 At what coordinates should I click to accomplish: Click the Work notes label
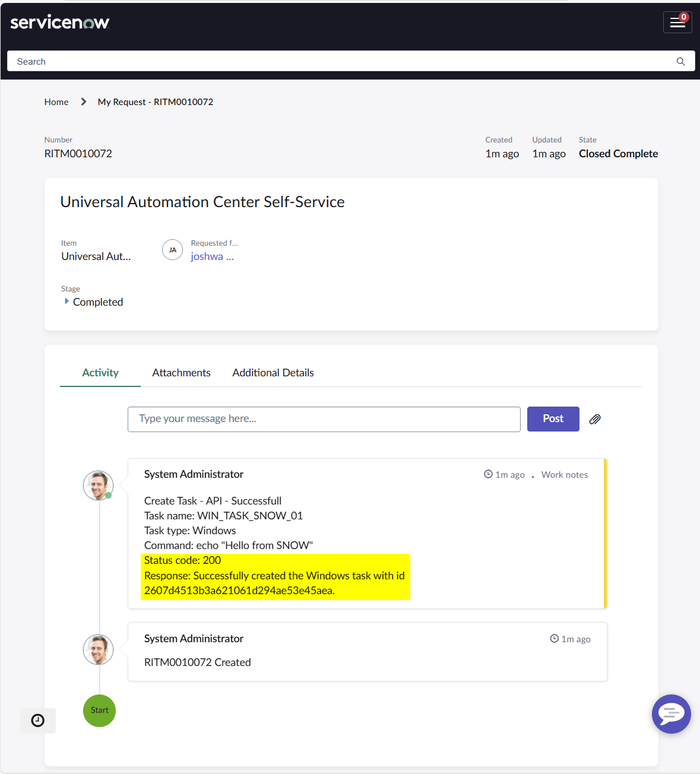pyautogui.click(x=565, y=475)
